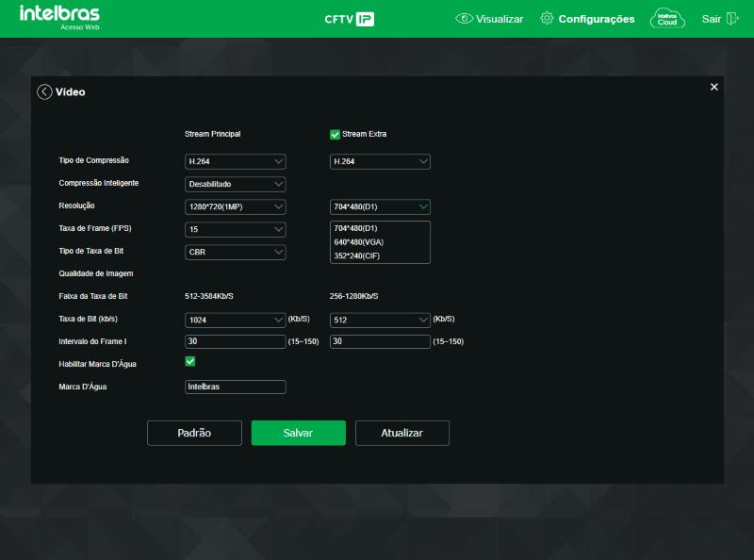
Task: Click the Visualizar eye icon
Action: (x=464, y=19)
